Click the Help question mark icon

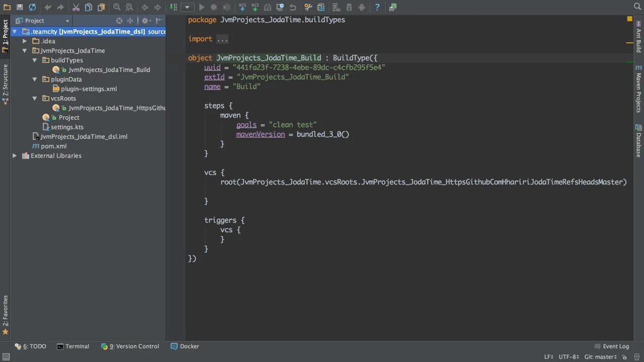point(377,7)
